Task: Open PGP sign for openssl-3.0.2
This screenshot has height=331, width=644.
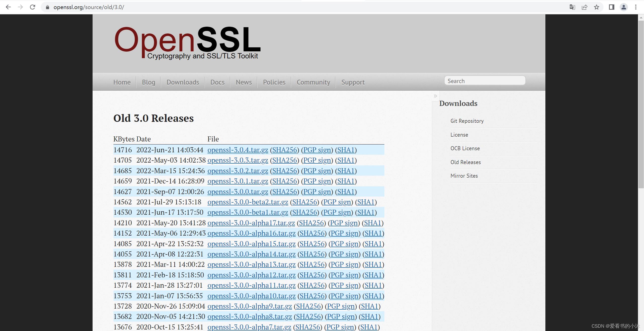Action: coord(317,171)
